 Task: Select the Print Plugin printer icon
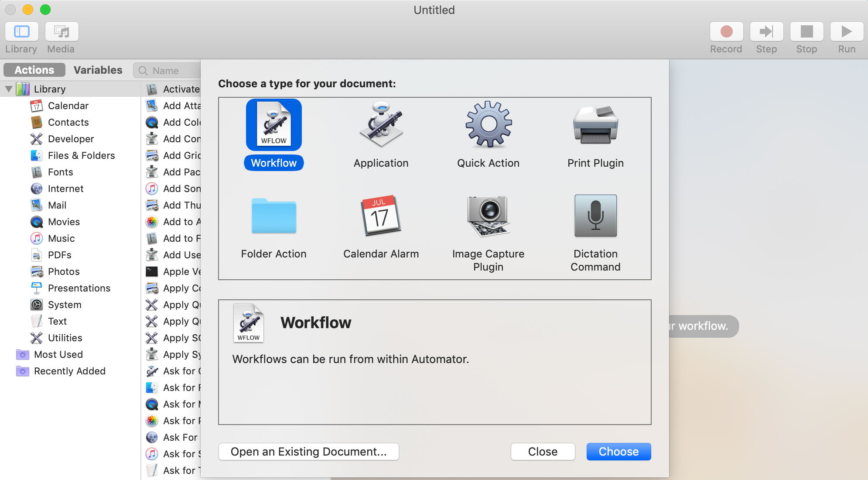tap(595, 126)
